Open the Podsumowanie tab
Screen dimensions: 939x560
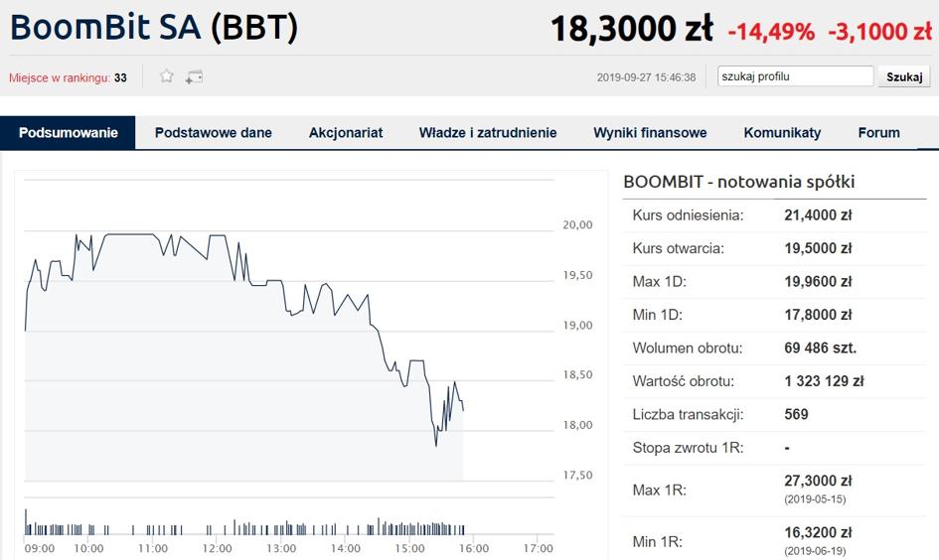point(68,133)
